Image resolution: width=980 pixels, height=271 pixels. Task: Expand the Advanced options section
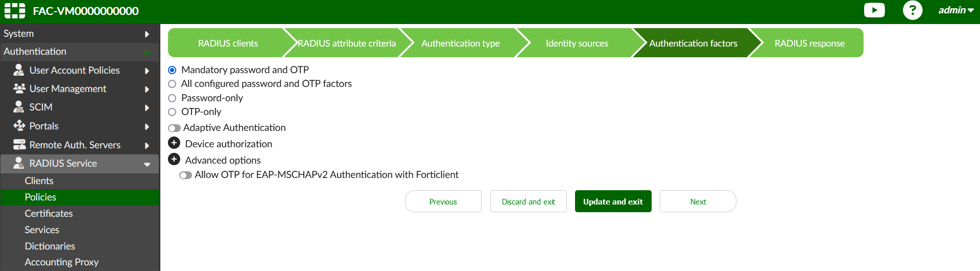[x=174, y=160]
